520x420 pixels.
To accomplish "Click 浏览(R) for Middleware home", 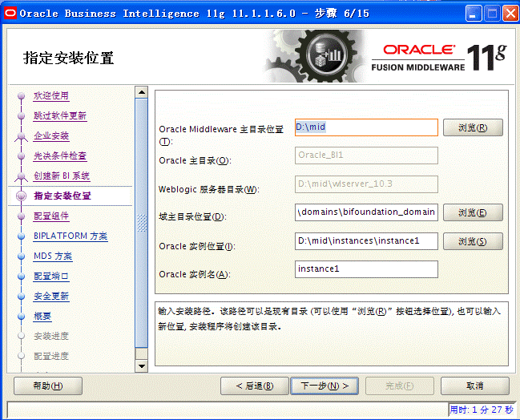I will pos(473,127).
